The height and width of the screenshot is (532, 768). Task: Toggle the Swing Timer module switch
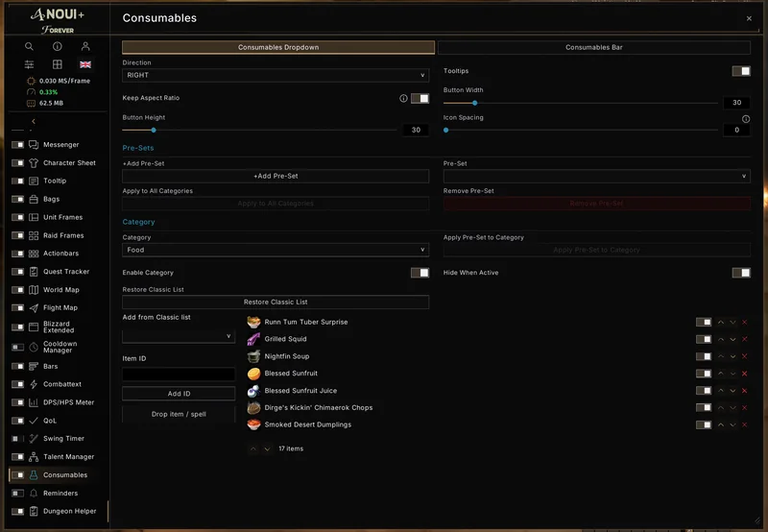click(17, 439)
